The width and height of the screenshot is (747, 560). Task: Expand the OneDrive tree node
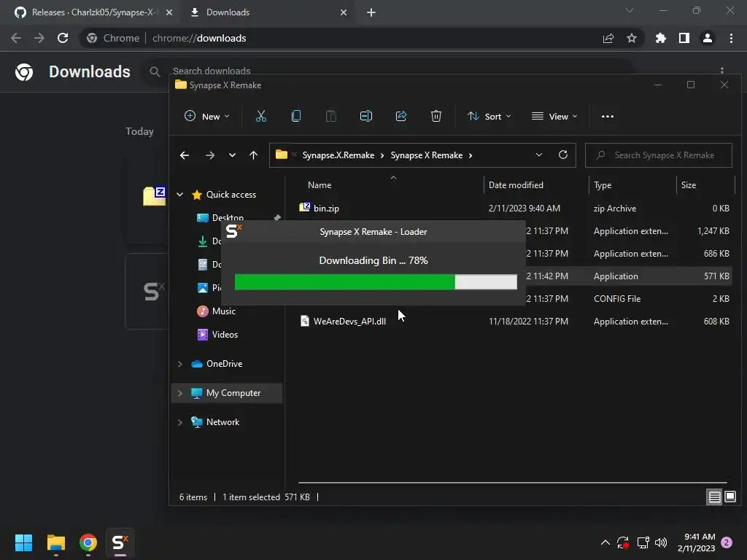(179, 364)
